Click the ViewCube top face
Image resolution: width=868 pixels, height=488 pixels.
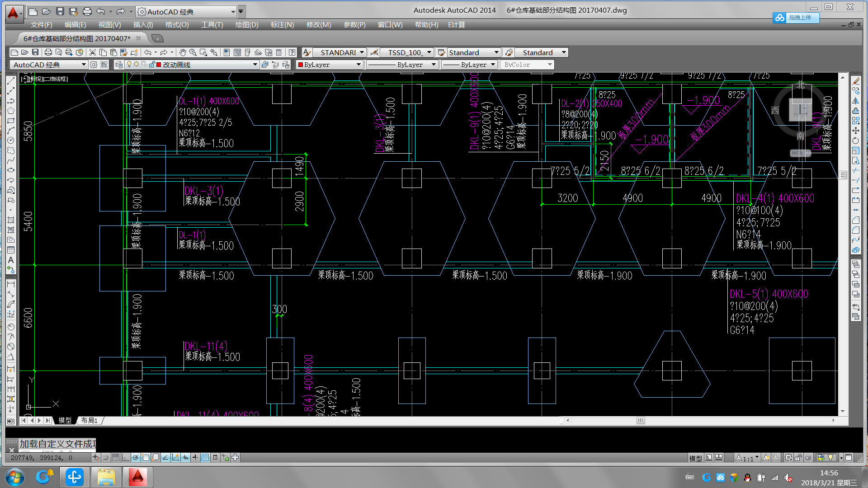point(801,109)
